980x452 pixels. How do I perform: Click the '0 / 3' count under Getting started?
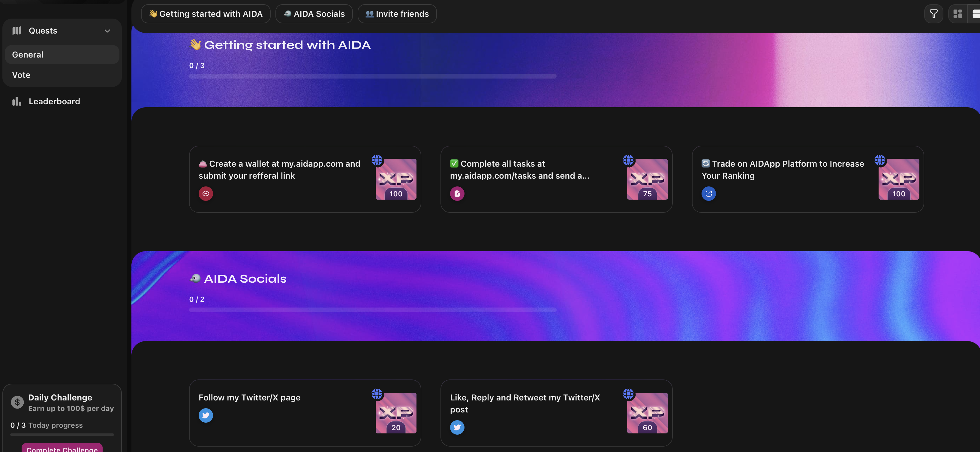pos(197,65)
